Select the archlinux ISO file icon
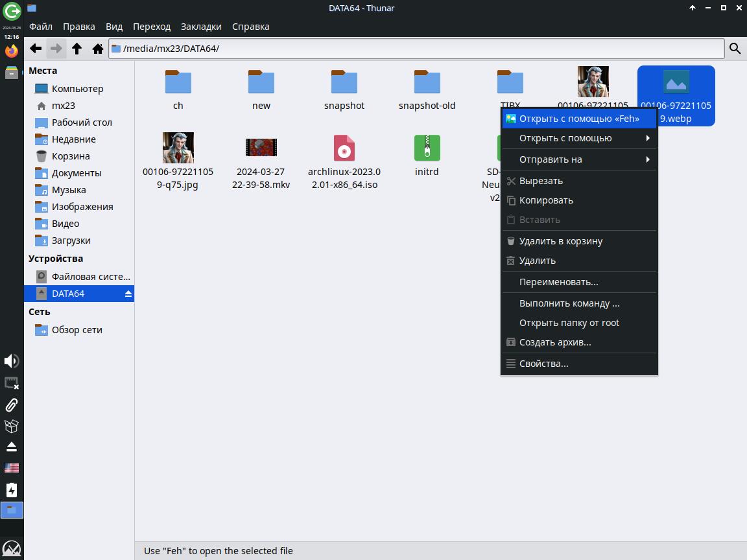Screen dimensions: 747x560 pyautogui.click(x=344, y=148)
